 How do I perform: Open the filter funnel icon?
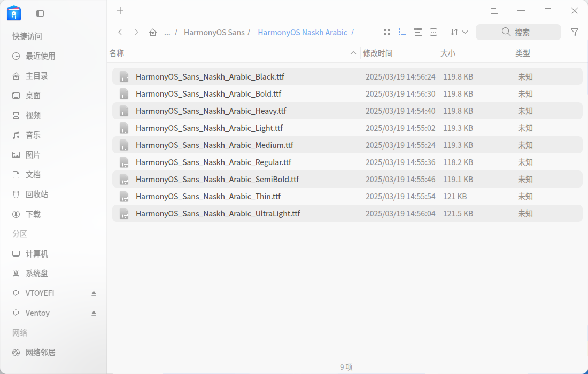(575, 32)
